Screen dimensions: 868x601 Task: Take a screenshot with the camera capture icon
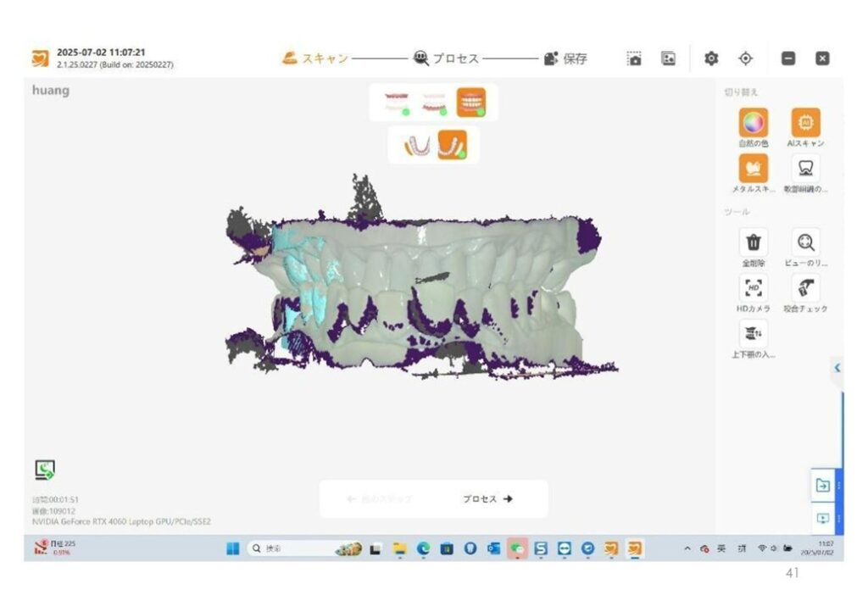click(634, 58)
